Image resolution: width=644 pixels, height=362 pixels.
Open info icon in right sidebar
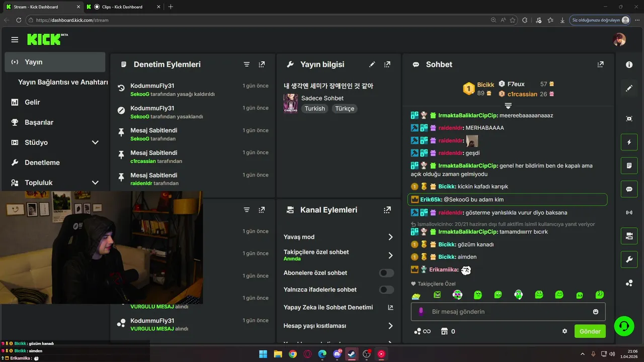[629, 65]
